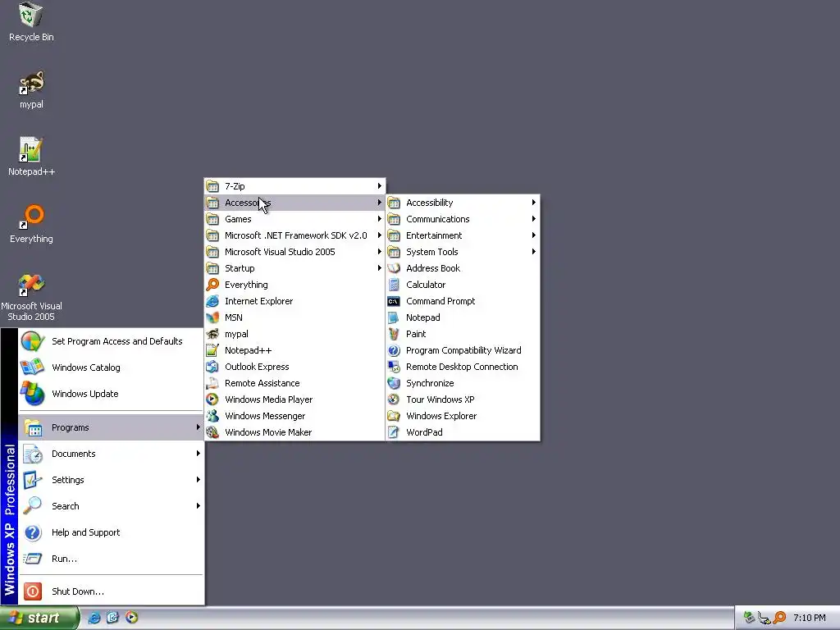The width and height of the screenshot is (840, 630).
Task: Expand the Entertainment submenu
Action: tap(463, 235)
